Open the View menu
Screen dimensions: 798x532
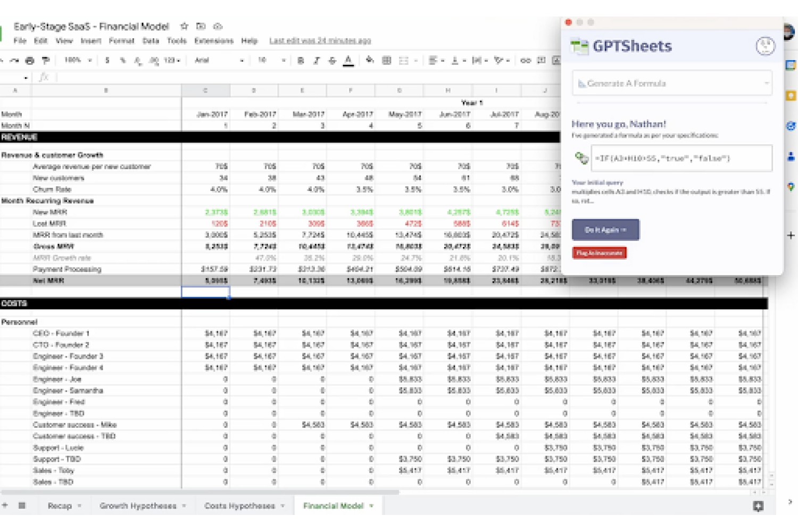coord(64,41)
